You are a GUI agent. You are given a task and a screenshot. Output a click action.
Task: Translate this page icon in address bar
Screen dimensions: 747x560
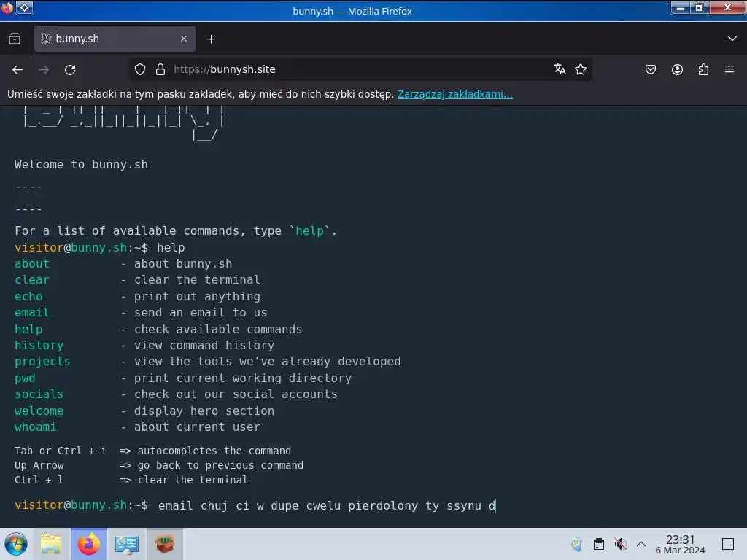560,69
